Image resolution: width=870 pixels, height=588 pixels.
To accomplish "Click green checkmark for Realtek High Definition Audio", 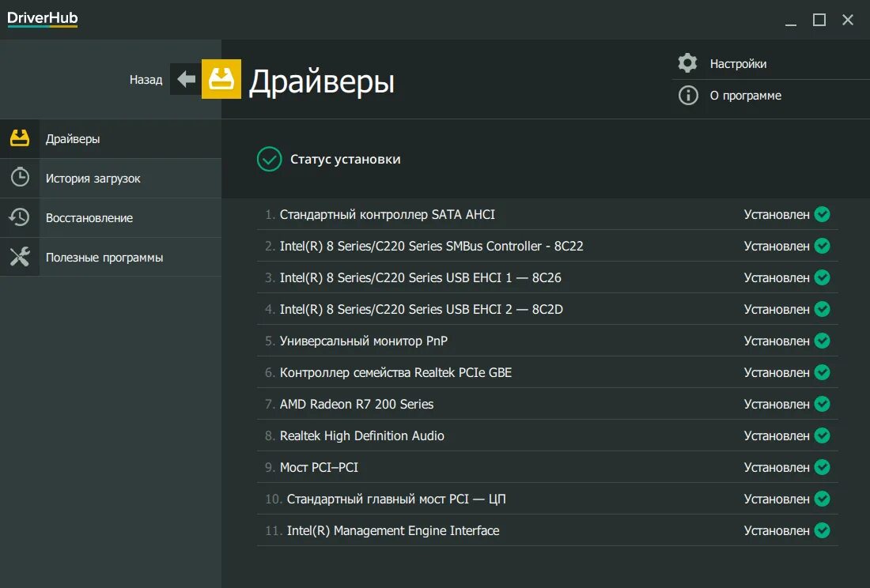I will [x=823, y=435].
